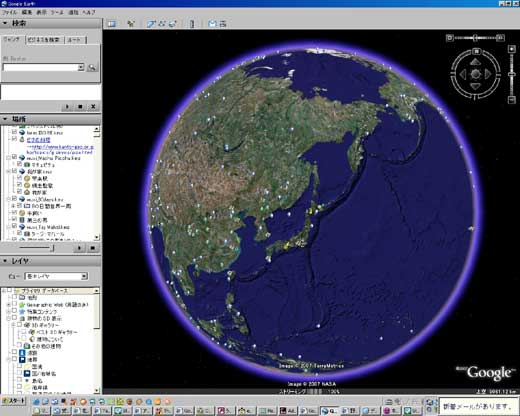Click the add path toolbar icon
Screen dimensions: 520x416
[162, 24]
